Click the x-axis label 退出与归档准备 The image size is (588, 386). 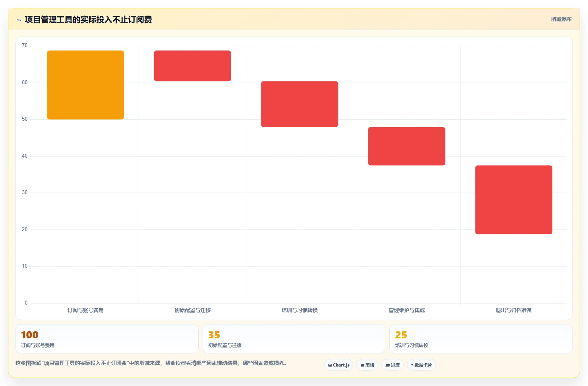(x=514, y=310)
